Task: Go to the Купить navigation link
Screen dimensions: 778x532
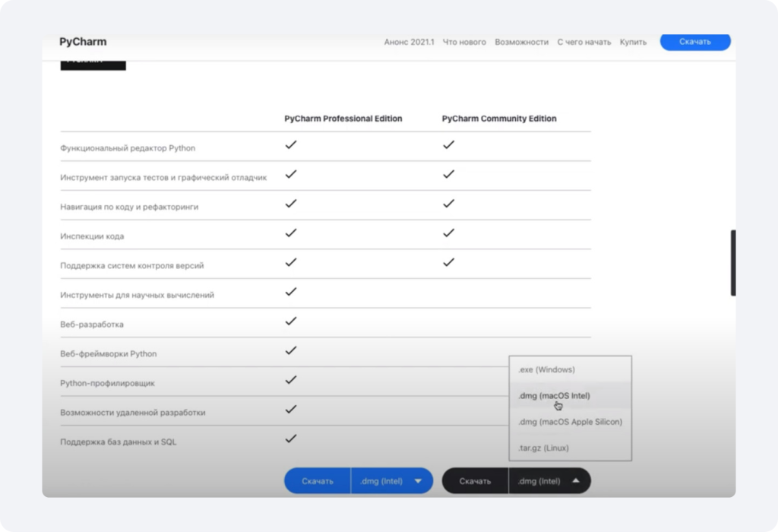Action: 633,42
